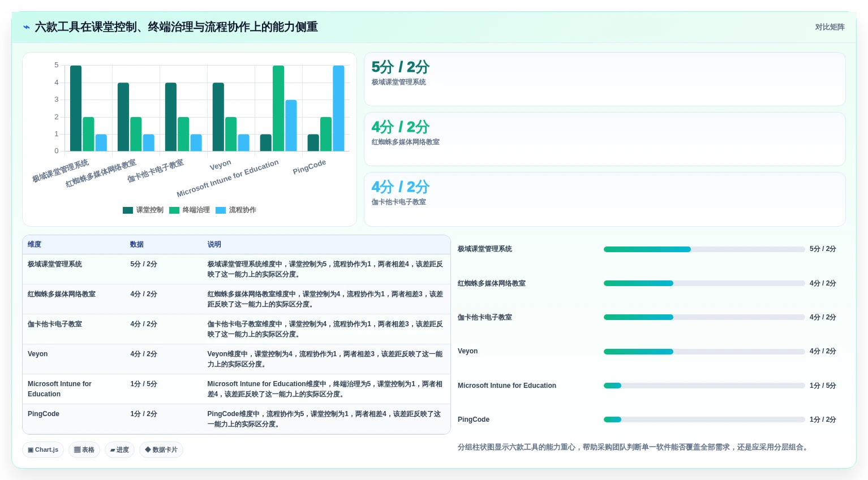Viewport: 868px width, 480px height.
Task: Click the Veyon axis label on chart
Action: click(x=220, y=165)
